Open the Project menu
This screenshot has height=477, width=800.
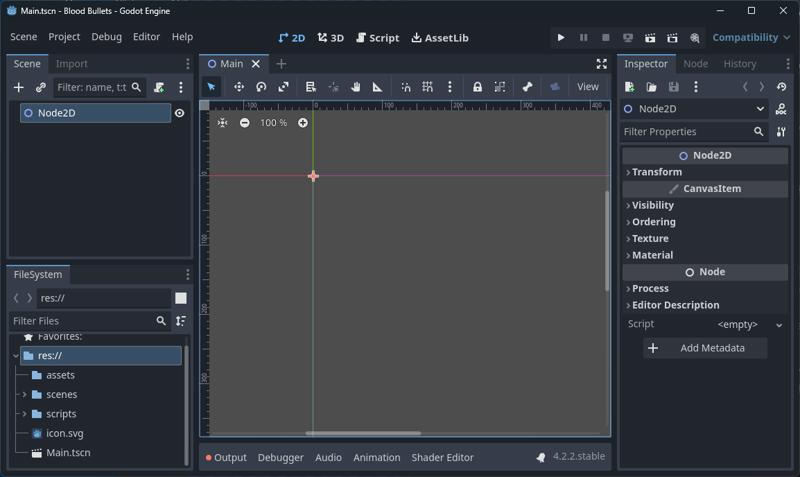point(64,37)
